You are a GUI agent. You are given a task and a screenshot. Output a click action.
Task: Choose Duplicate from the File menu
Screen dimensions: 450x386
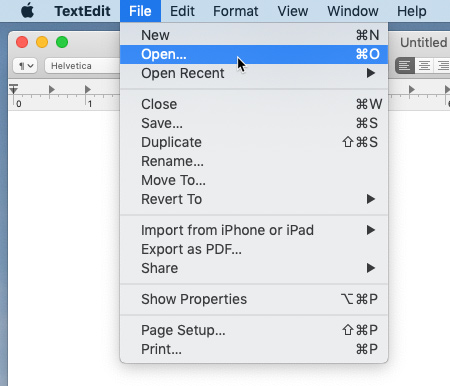pyautogui.click(x=254, y=142)
